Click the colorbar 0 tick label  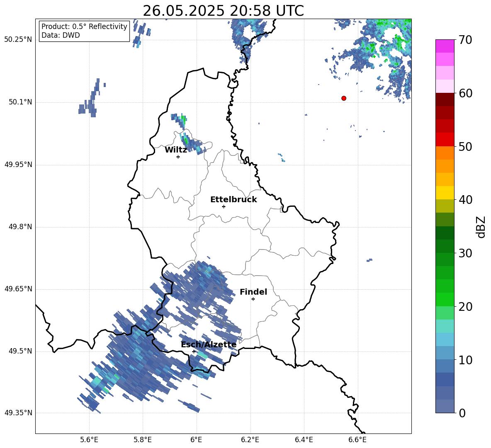tap(462, 413)
